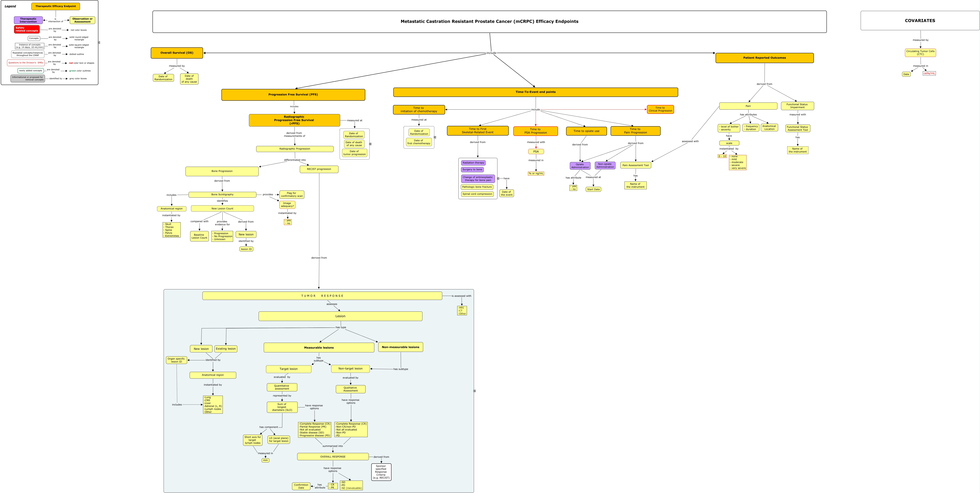This screenshot has width=980, height=493.
Task: Click the COVARIATES title box
Action: pos(919,21)
